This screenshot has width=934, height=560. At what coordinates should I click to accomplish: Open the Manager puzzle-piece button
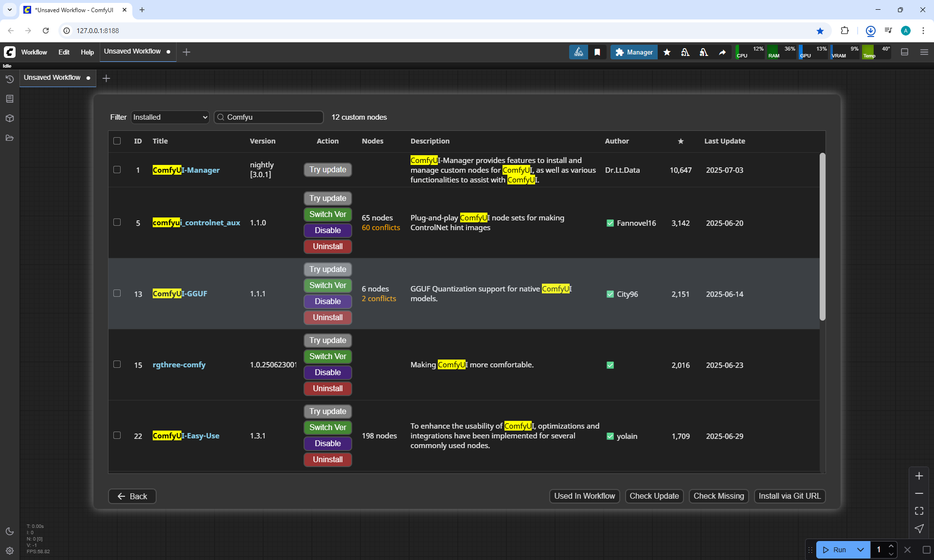click(x=634, y=52)
